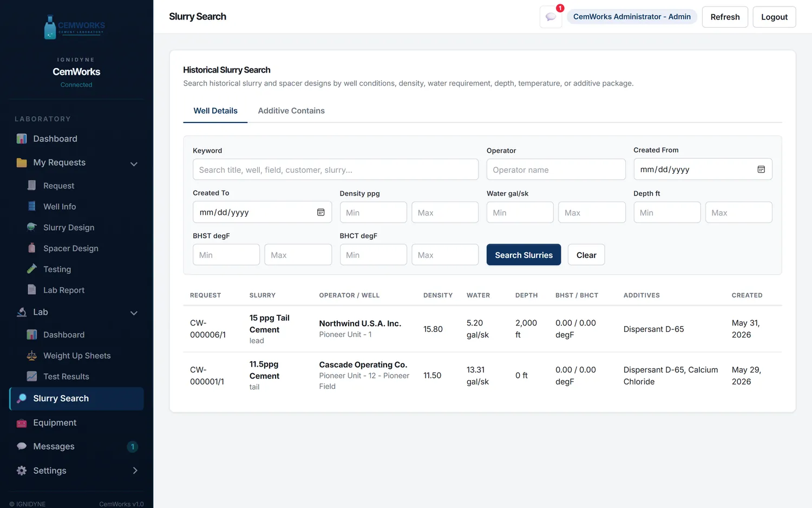Screen dimensions: 812x508
Task: Click the Logout button
Action: (774, 17)
